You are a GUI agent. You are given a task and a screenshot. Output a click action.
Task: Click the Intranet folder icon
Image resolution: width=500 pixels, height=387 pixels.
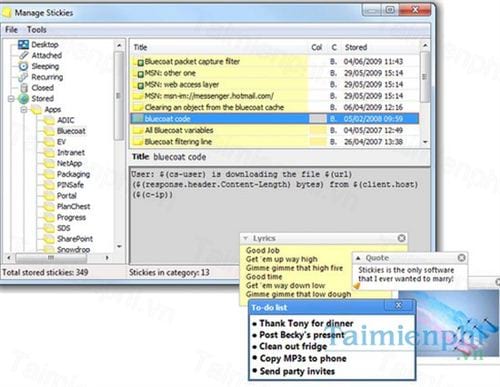(x=49, y=153)
